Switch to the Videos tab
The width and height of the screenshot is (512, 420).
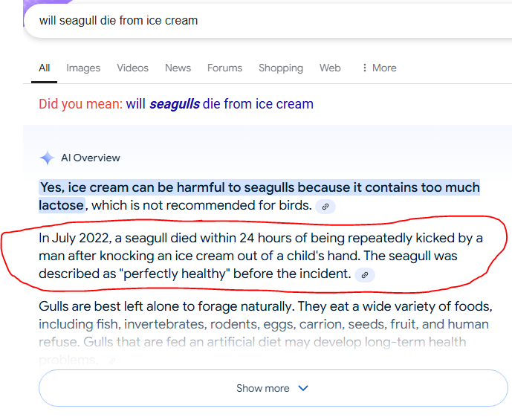[x=132, y=68]
